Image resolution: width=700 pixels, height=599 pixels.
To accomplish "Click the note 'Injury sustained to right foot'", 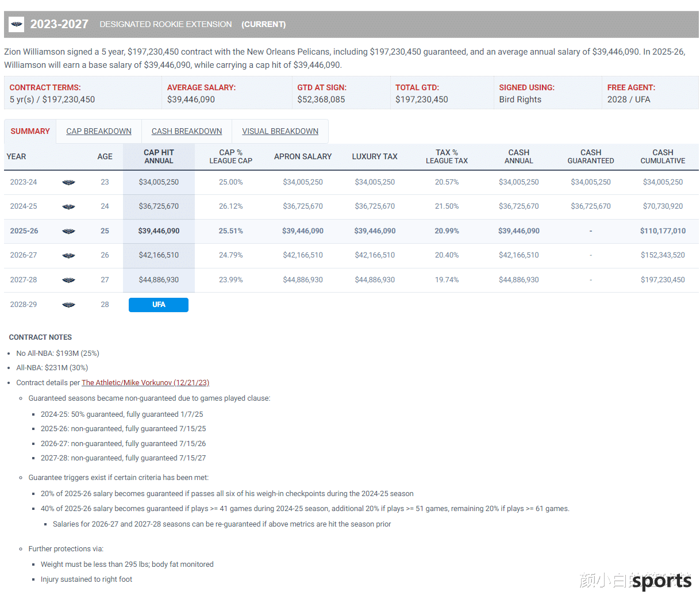I will pos(86,579).
